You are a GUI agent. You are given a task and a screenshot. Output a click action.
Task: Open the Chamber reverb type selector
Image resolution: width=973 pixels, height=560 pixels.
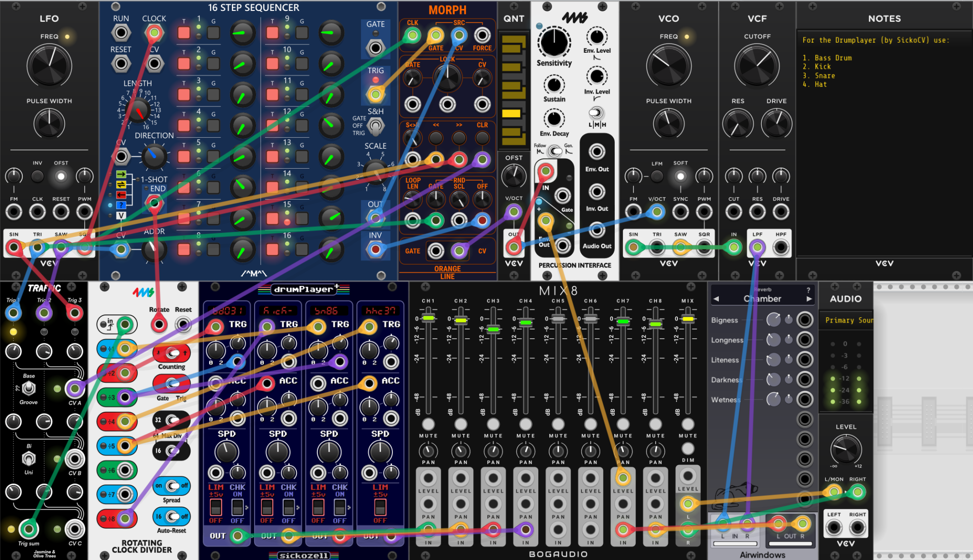tap(762, 299)
